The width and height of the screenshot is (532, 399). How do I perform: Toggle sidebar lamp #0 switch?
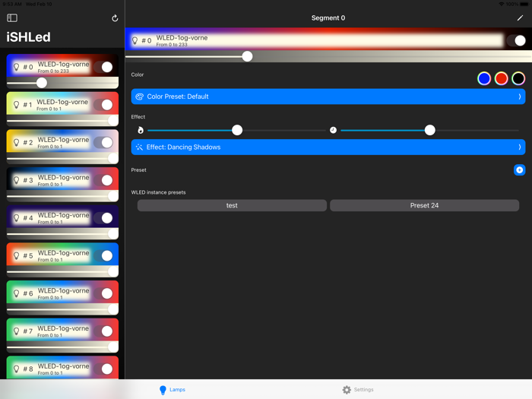tap(103, 67)
